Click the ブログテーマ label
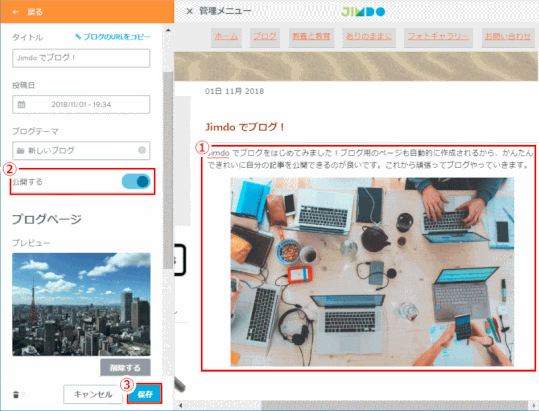The height and width of the screenshot is (411, 539). [35, 131]
